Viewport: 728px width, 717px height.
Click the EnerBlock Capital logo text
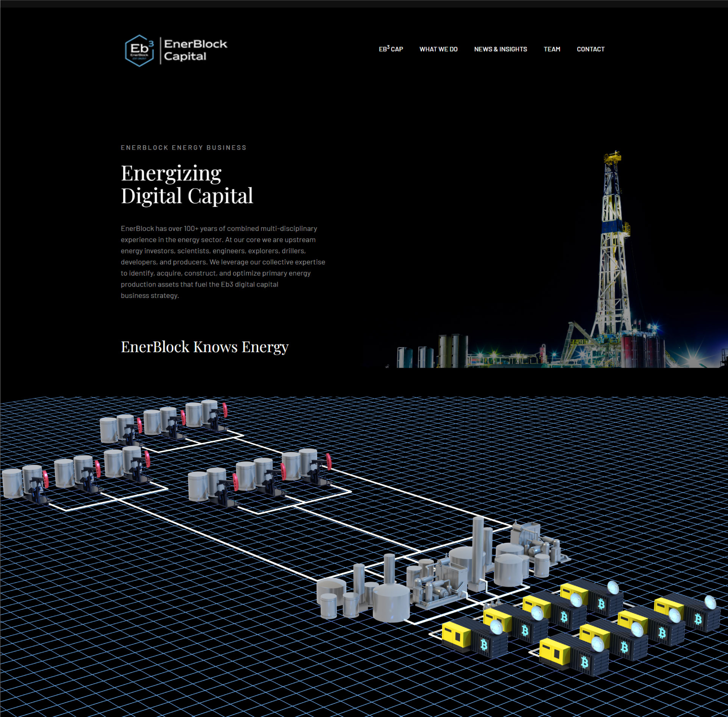195,50
